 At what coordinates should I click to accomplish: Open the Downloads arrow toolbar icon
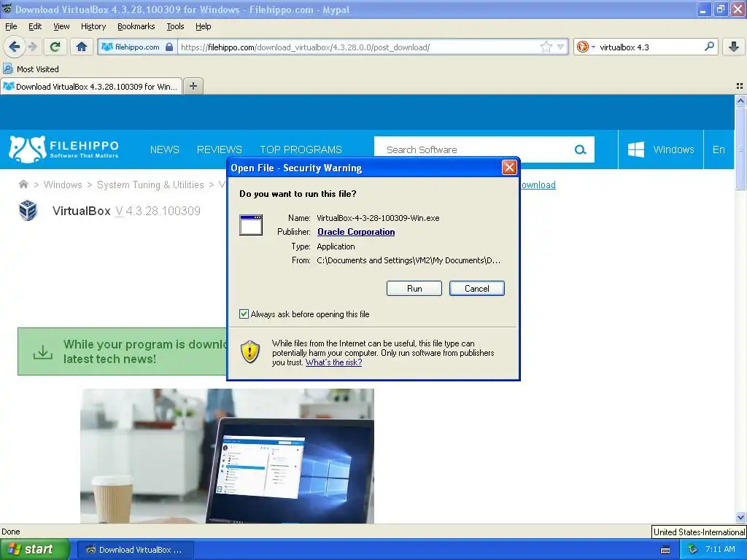[x=734, y=47]
